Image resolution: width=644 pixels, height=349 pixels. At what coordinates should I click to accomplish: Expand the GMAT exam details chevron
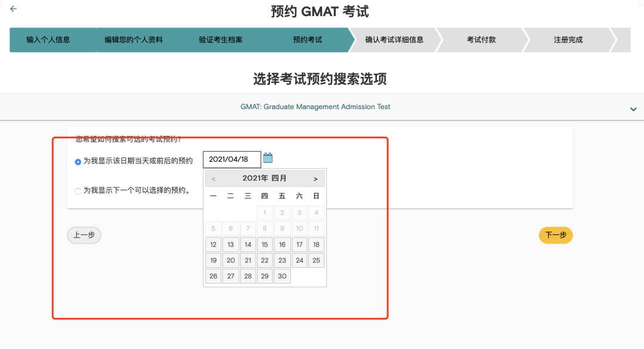[x=633, y=109]
